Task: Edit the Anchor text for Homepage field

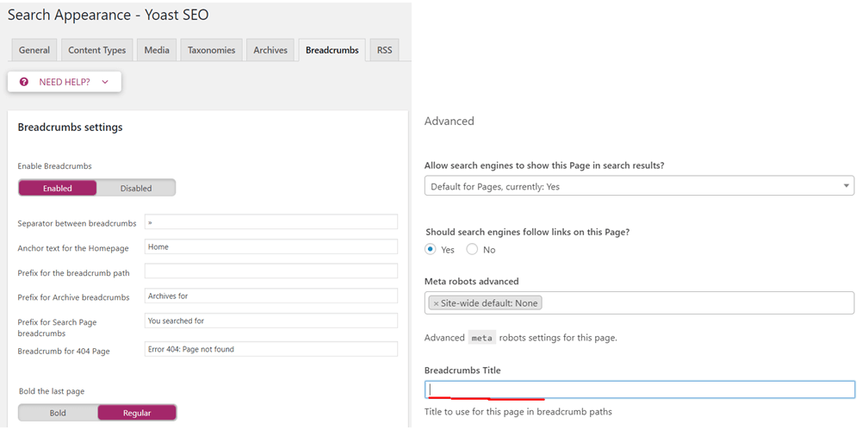Action: 271,246
